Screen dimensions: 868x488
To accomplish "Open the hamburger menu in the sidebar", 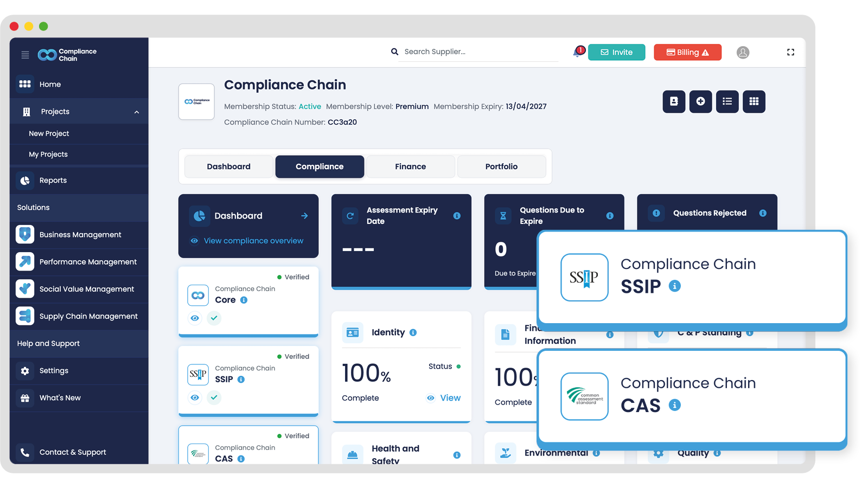I will click(25, 55).
